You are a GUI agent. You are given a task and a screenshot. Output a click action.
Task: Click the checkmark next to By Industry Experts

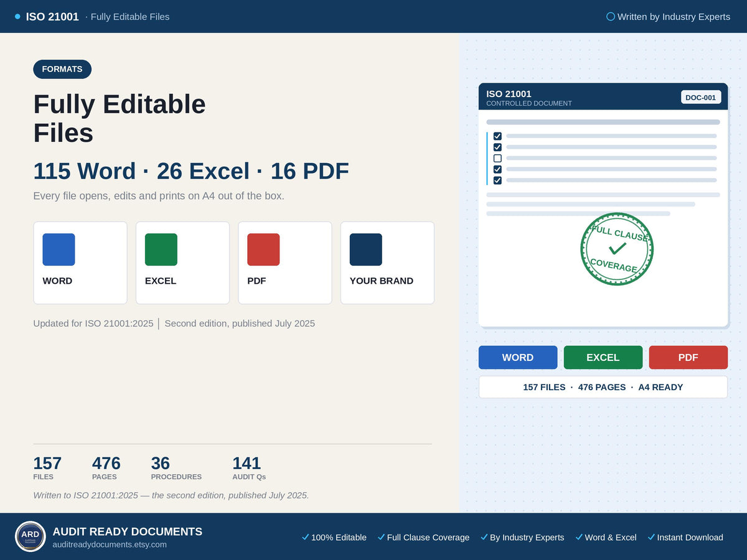484,537
